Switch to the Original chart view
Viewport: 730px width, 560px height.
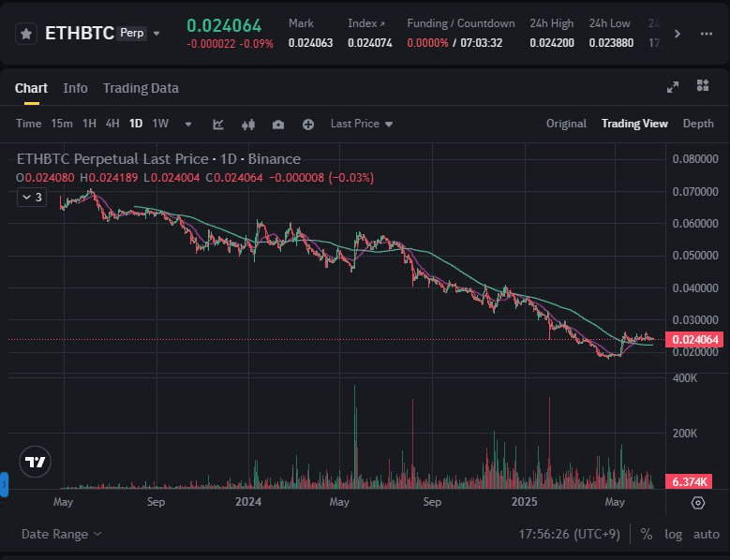coord(566,124)
